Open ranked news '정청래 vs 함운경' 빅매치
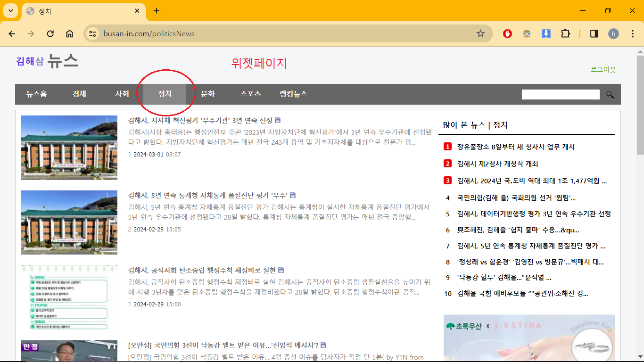 click(x=530, y=262)
